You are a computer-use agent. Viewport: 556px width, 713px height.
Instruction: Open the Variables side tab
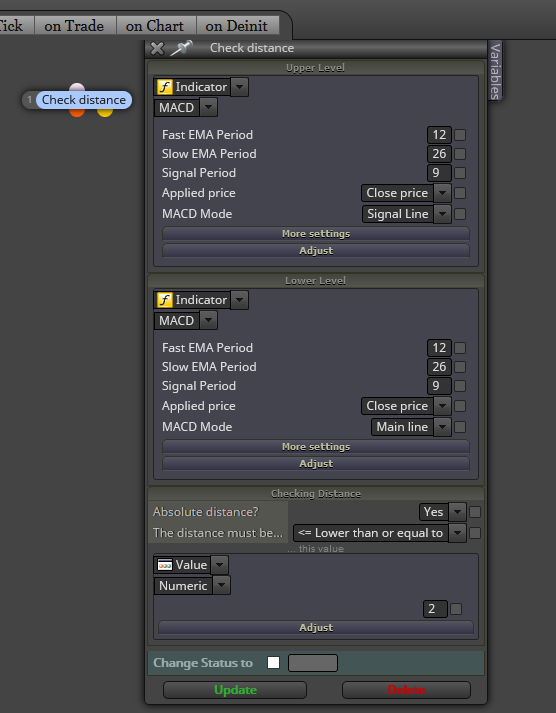[x=495, y=71]
